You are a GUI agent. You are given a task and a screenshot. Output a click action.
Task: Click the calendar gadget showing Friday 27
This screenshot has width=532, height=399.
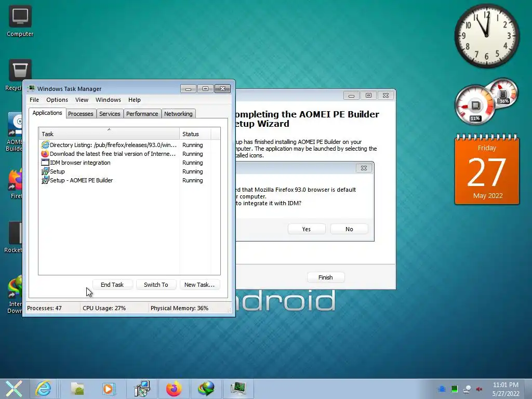pos(487,169)
